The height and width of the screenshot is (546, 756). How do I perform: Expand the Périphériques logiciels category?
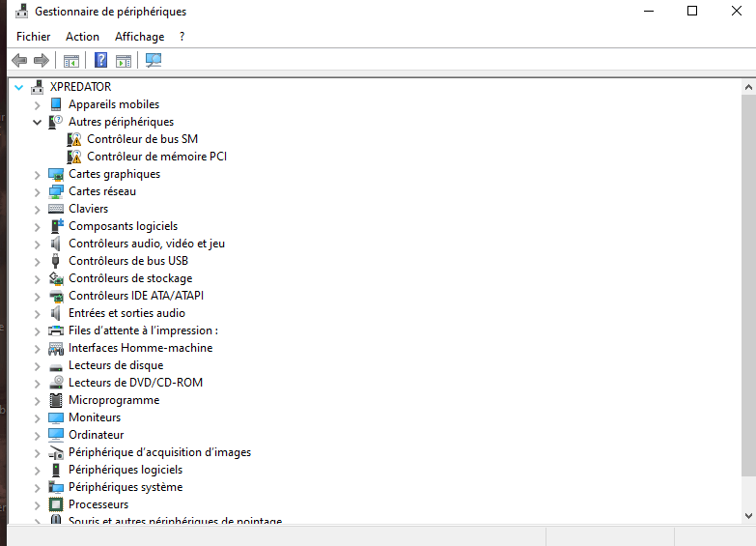pyautogui.click(x=37, y=471)
